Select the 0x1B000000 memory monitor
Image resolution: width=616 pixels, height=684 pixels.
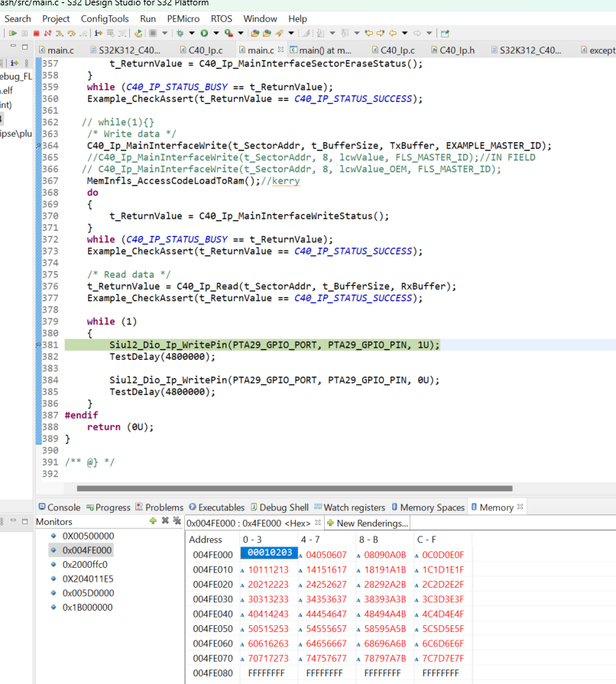tap(87, 608)
